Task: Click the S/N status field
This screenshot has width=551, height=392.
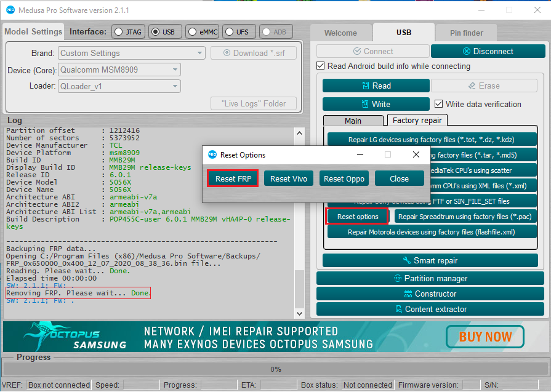Action: click(520, 385)
